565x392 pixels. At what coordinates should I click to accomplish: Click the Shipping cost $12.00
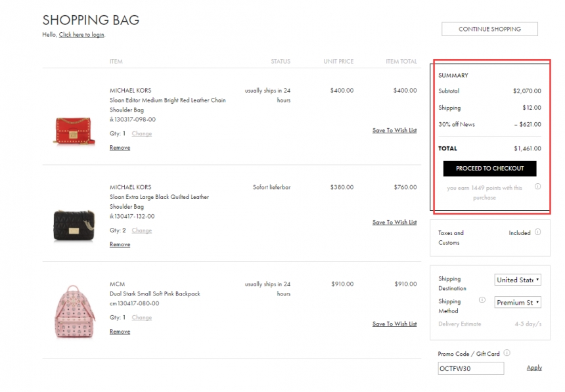[531, 108]
